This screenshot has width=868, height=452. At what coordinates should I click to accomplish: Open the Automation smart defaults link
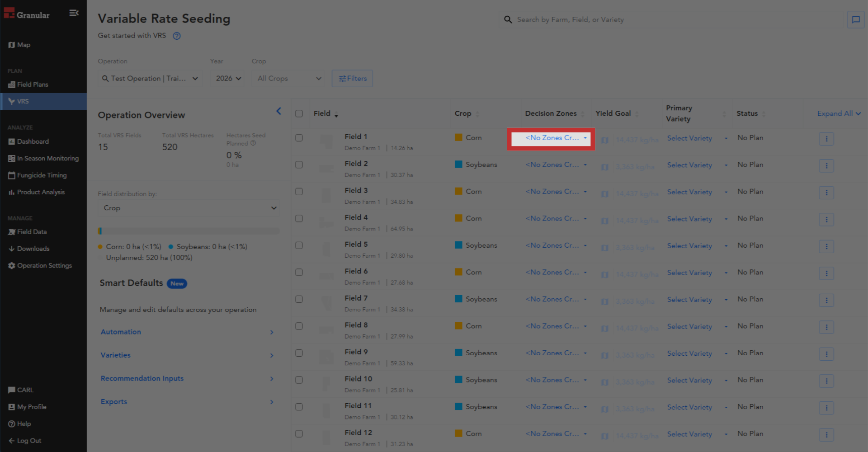pos(187,332)
